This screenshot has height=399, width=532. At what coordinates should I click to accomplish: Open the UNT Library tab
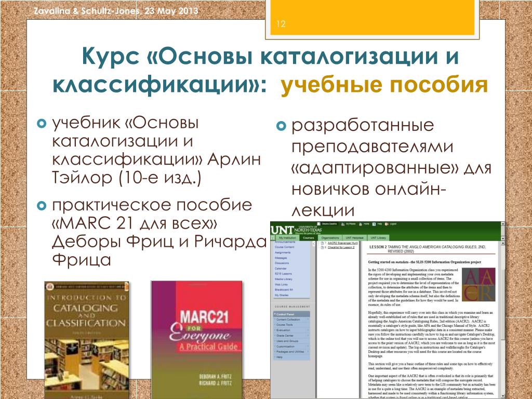point(378,238)
